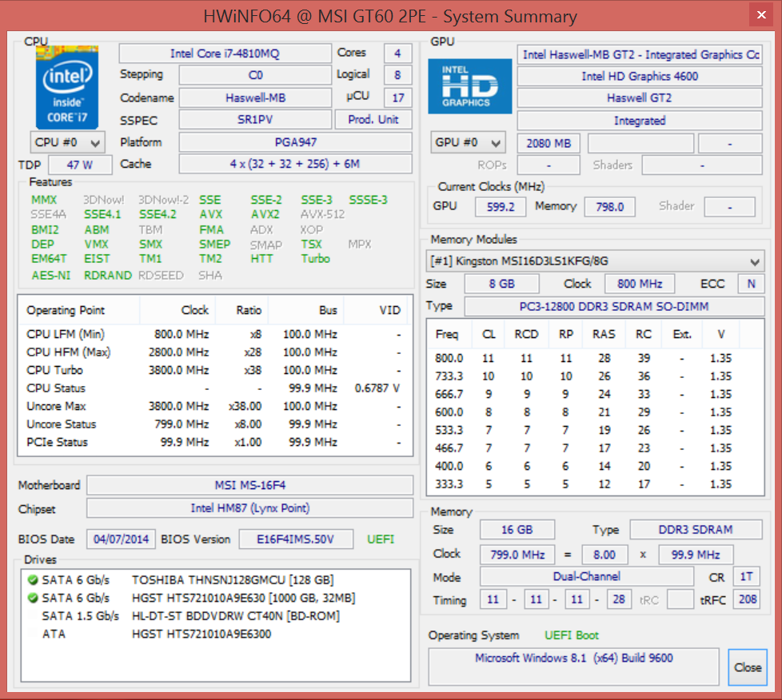The image size is (782, 700).
Task: Click the Intel HM87 (Lynx Point) chipset field
Action: pyautogui.click(x=249, y=508)
